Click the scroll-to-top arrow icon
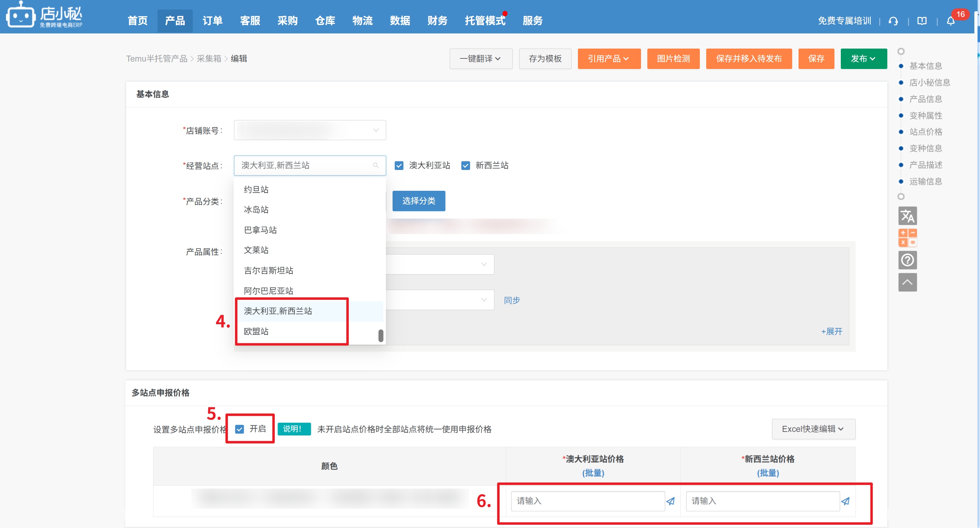This screenshot has width=980, height=528. point(907,282)
